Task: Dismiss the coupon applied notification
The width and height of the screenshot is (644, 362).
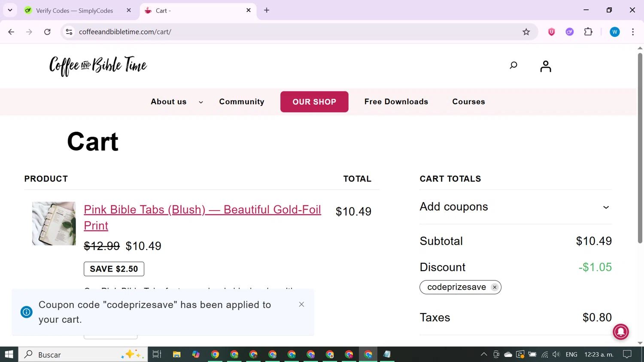Action: tap(301, 305)
